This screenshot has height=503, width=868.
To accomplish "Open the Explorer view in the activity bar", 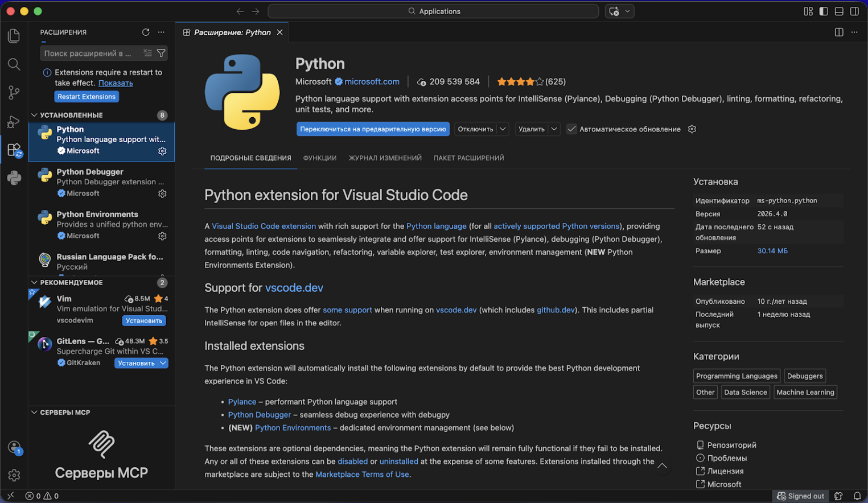I will (14, 35).
